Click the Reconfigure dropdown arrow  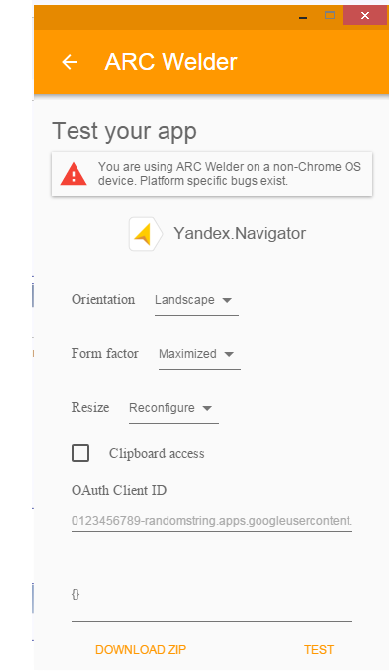(x=207, y=408)
